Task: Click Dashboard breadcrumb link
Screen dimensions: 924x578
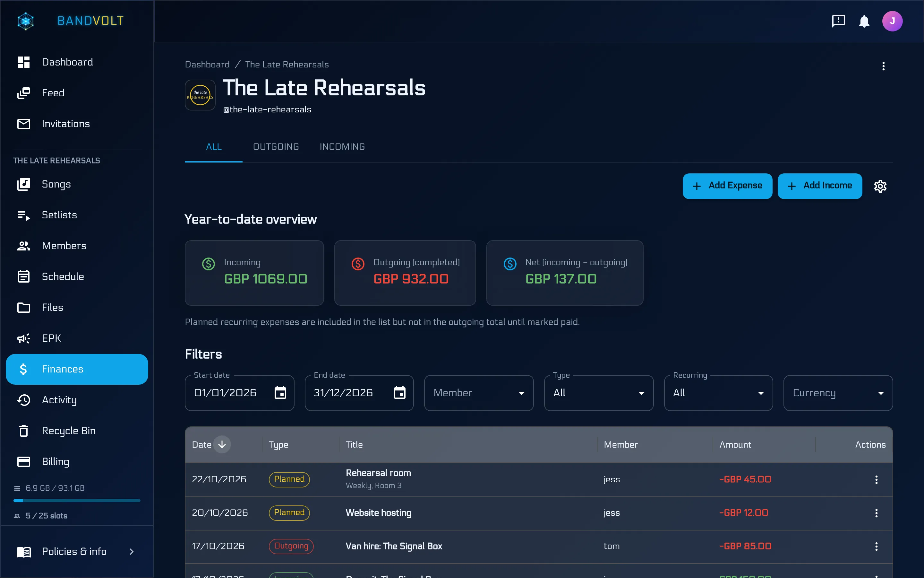Action: (x=207, y=64)
